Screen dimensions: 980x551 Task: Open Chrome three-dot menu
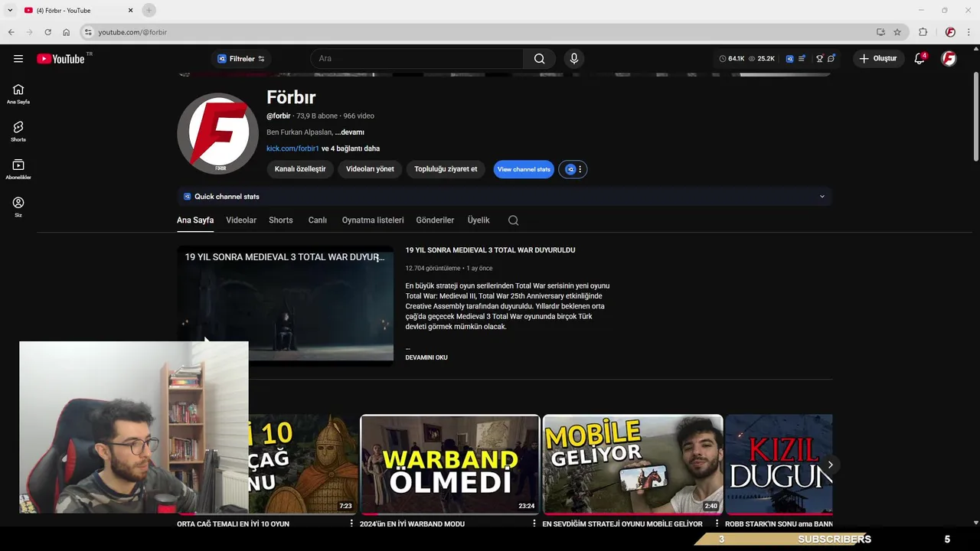click(x=968, y=32)
